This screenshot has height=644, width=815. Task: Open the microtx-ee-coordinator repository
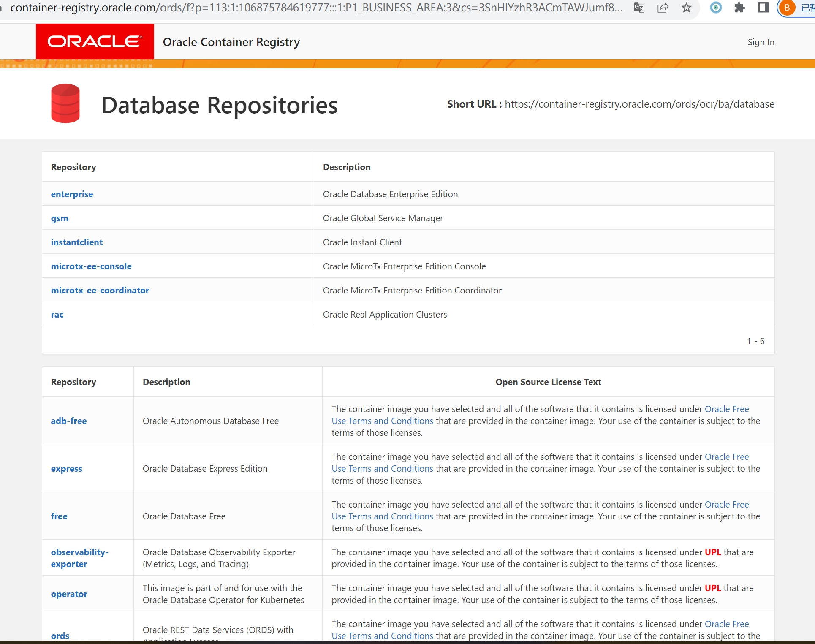[100, 290]
